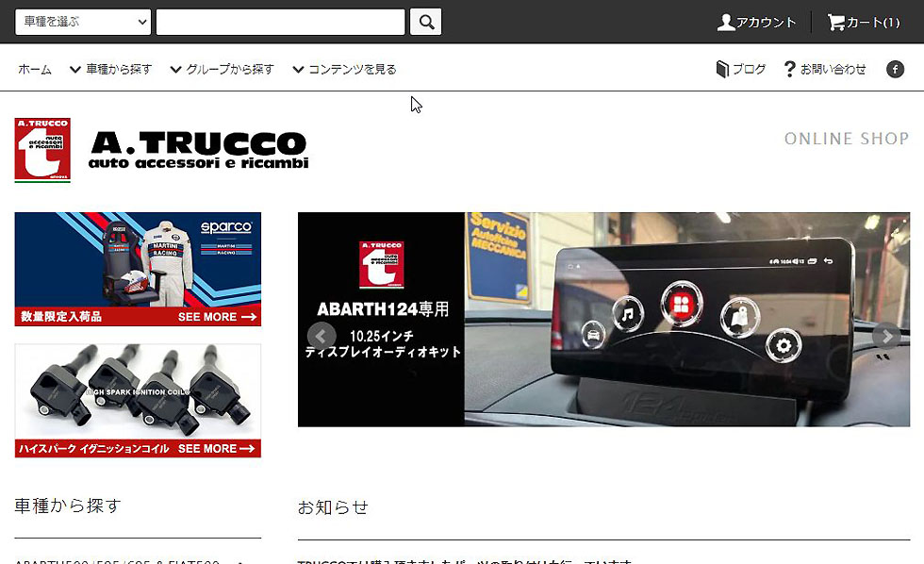Click the magnifying glass search button
Screen dimensions: 924x564
(x=425, y=22)
